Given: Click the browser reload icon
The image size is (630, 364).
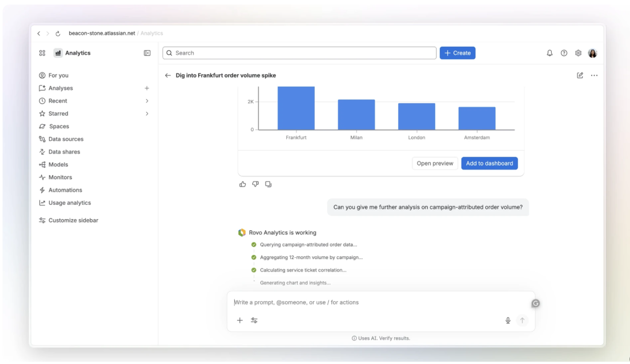Looking at the screenshot, I should pos(58,34).
